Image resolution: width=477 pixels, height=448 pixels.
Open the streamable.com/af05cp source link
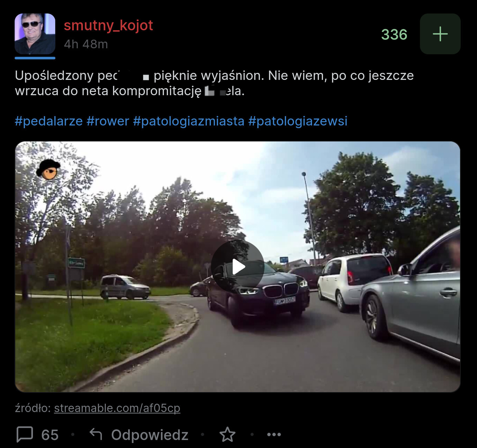click(x=117, y=408)
